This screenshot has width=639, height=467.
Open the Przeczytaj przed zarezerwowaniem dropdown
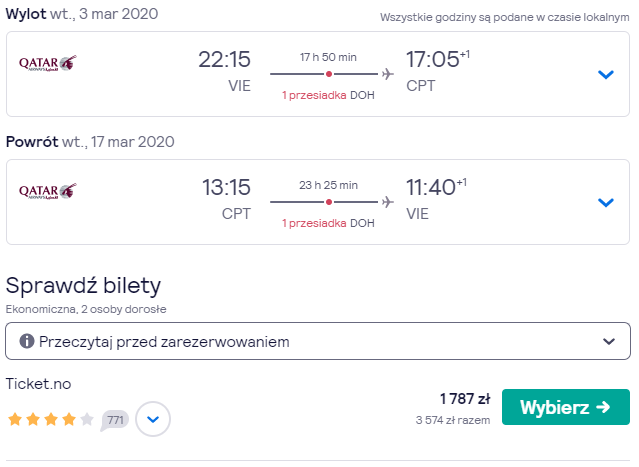click(x=318, y=341)
